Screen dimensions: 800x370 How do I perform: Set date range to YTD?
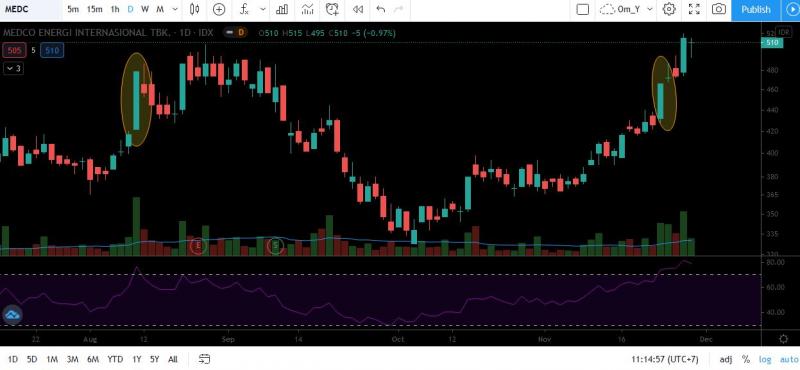pyautogui.click(x=115, y=359)
